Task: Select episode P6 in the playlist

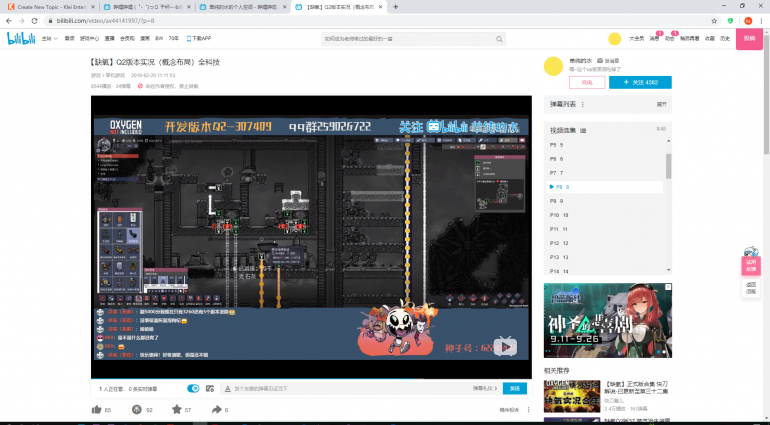Action: (x=605, y=159)
